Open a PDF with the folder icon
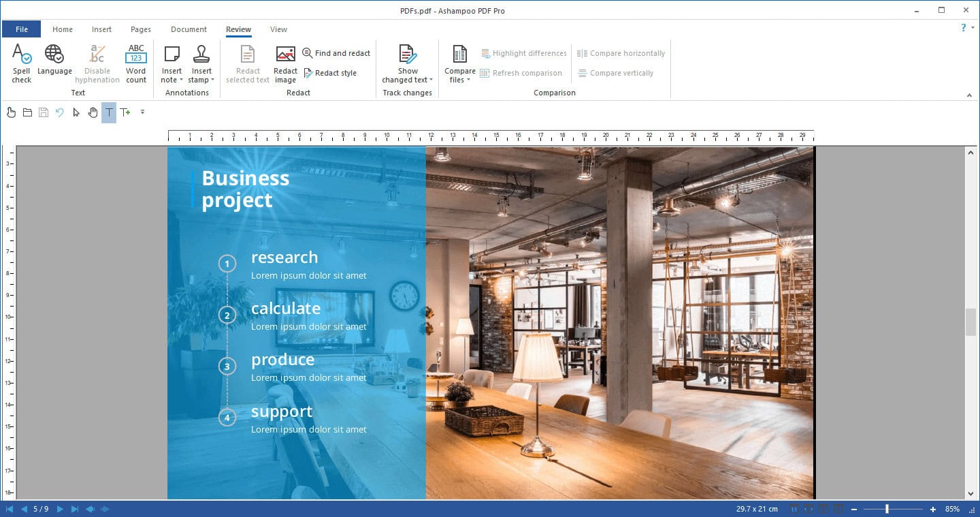 pyautogui.click(x=27, y=112)
